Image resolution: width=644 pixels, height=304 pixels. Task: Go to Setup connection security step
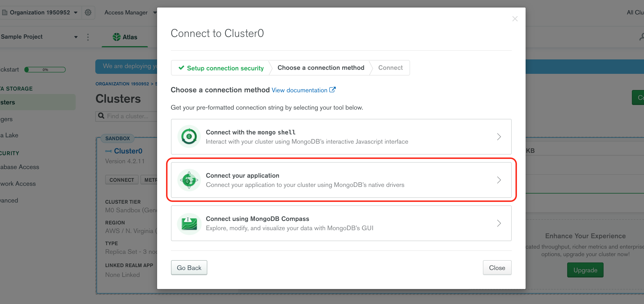pyautogui.click(x=221, y=68)
